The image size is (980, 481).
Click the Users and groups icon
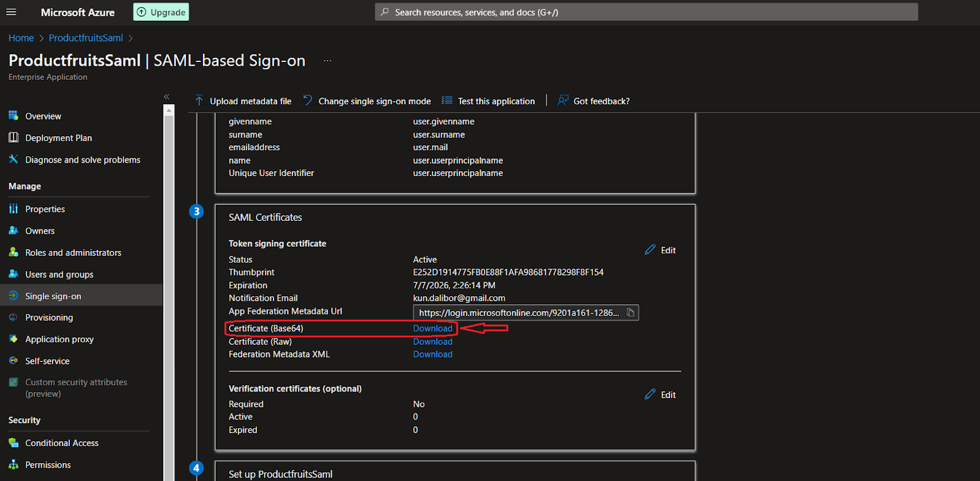click(x=13, y=274)
